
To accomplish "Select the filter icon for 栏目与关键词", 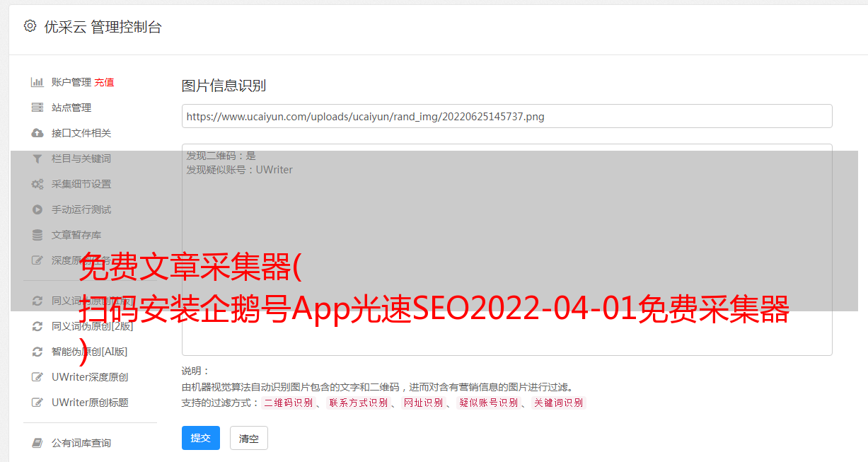I will [x=37, y=158].
